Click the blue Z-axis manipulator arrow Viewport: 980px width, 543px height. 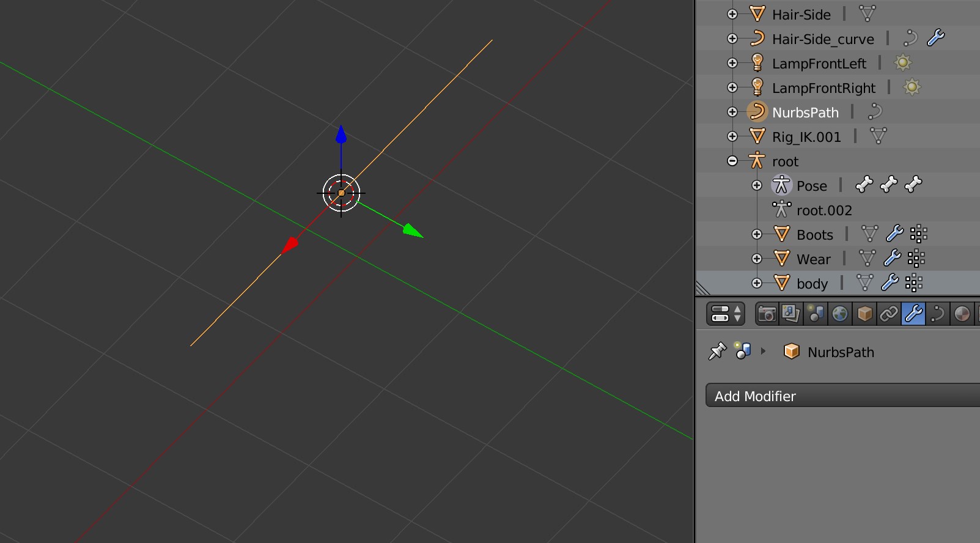pyautogui.click(x=341, y=135)
